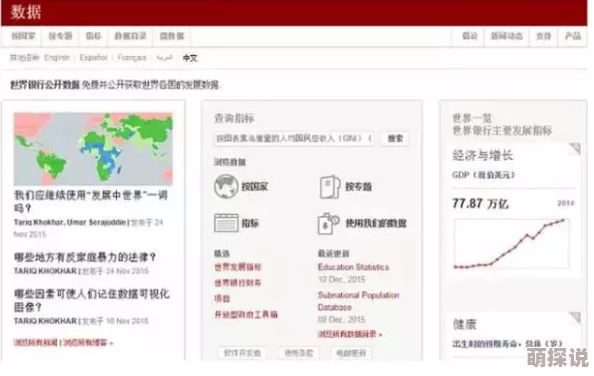Click the 按专题 label in browse data
Viewport: 594px width, 376px height.
(x=358, y=187)
